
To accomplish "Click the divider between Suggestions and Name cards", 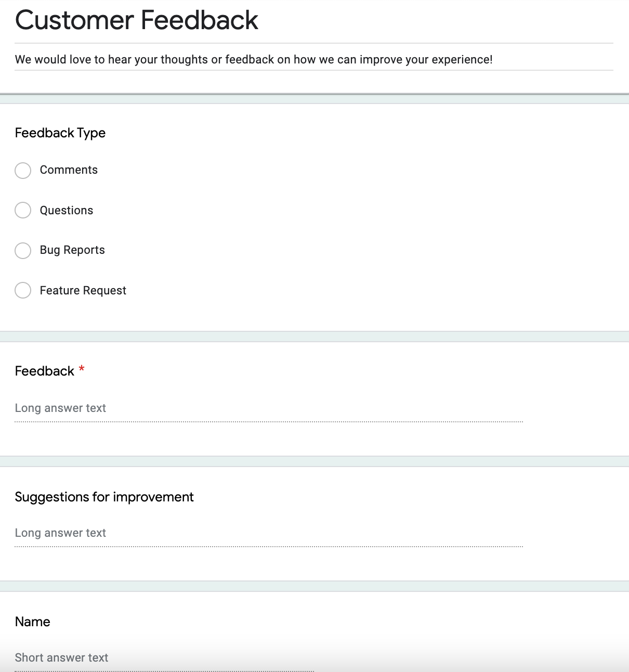I will tap(314, 586).
